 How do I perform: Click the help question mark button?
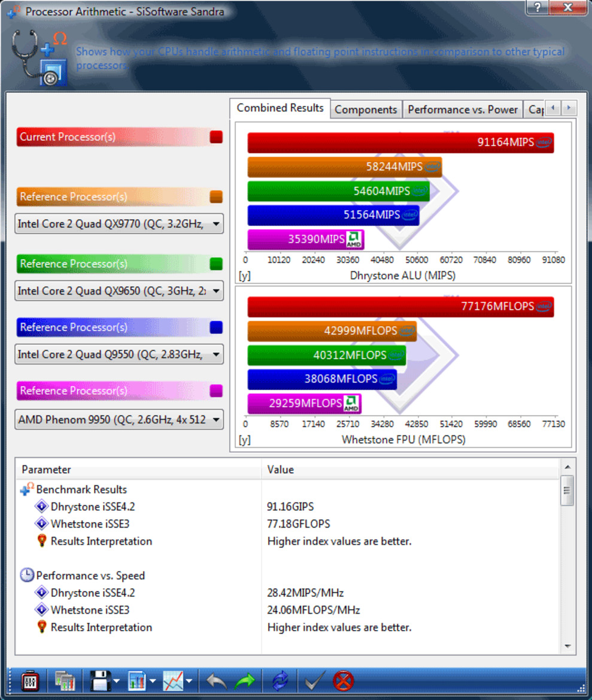coord(537,8)
